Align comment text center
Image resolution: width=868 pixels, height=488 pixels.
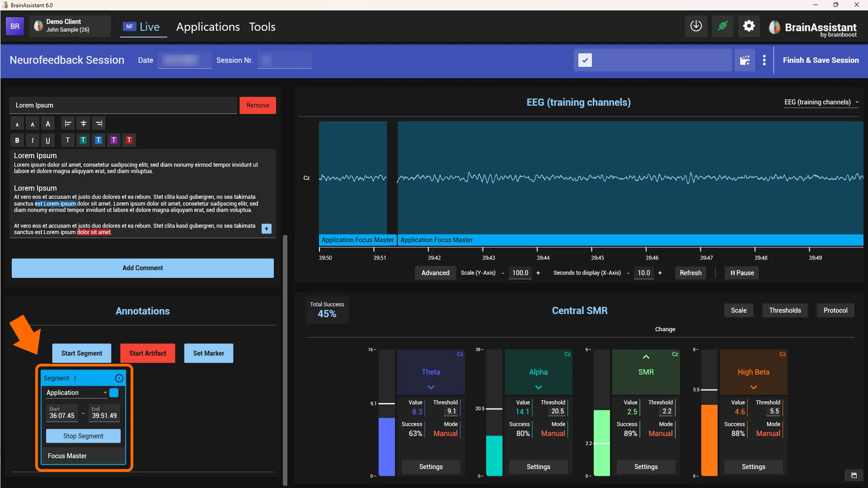(x=83, y=123)
